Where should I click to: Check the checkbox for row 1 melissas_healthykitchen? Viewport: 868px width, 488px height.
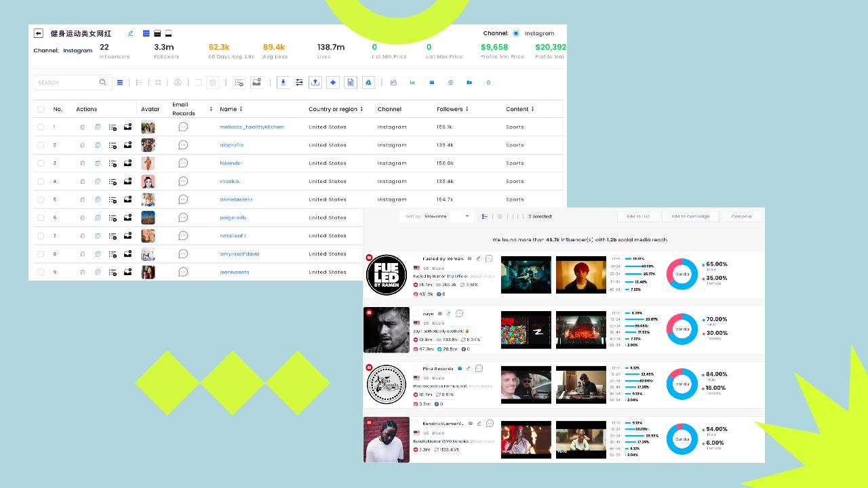(41, 127)
